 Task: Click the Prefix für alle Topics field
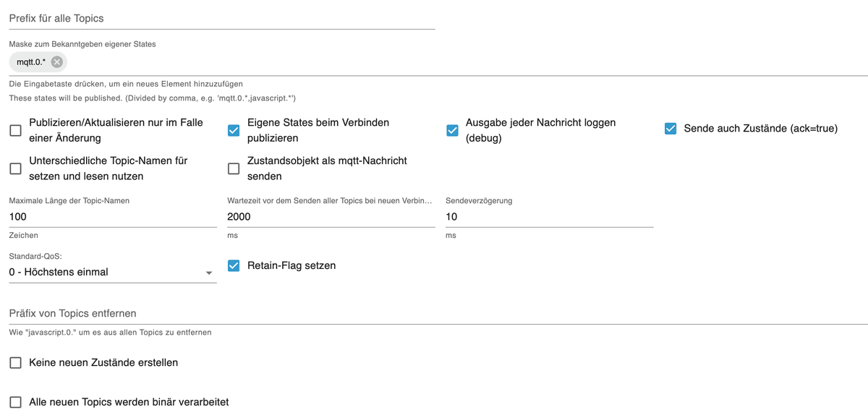(221, 18)
